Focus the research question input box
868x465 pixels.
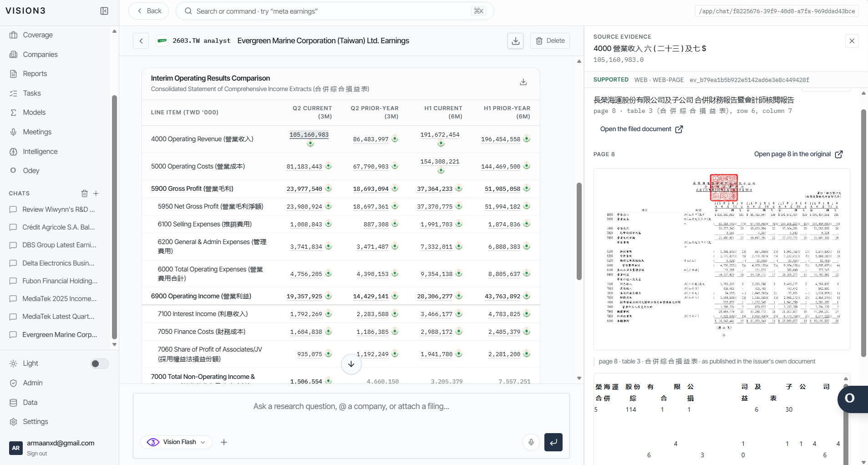[x=351, y=406]
